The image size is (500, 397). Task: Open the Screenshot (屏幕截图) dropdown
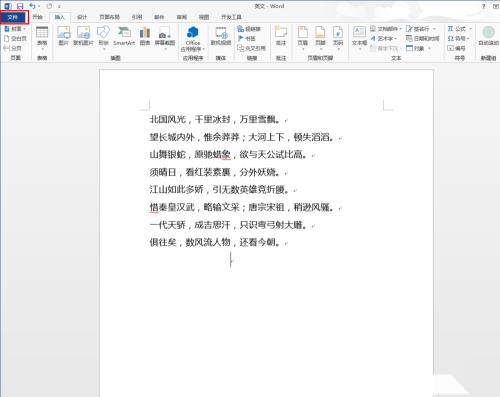pyautogui.click(x=165, y=38)
